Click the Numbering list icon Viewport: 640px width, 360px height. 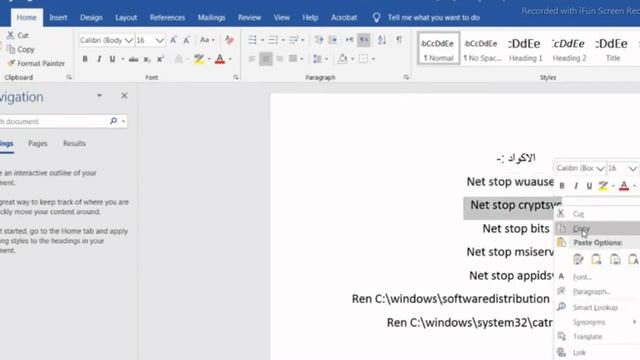click(273, 40)
